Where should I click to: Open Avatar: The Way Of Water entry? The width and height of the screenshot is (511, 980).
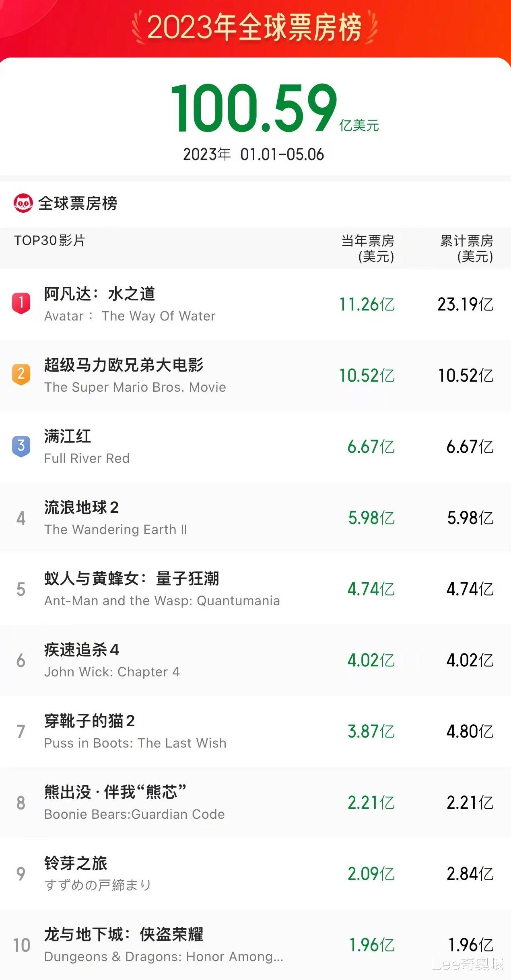[x=130, y=304]
